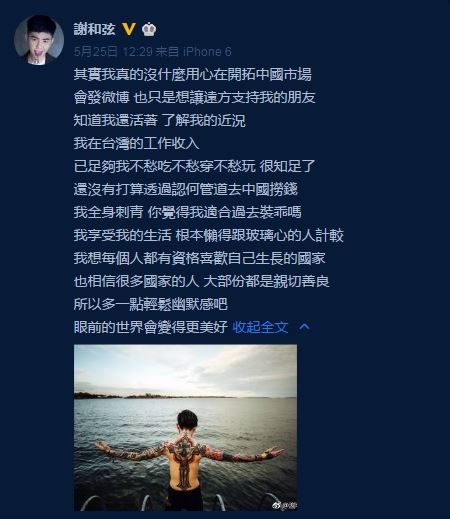Image resolution: width=450 pixels, height=519 pixels.
Task: Click the 5月25日 12:29 timestamp
Action: [x=113, y=52]
